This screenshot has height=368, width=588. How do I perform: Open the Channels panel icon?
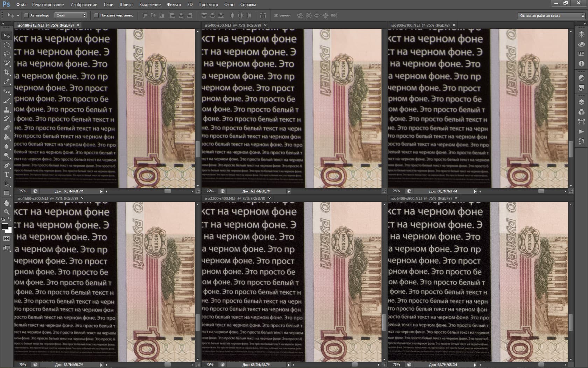pos(581,112)
